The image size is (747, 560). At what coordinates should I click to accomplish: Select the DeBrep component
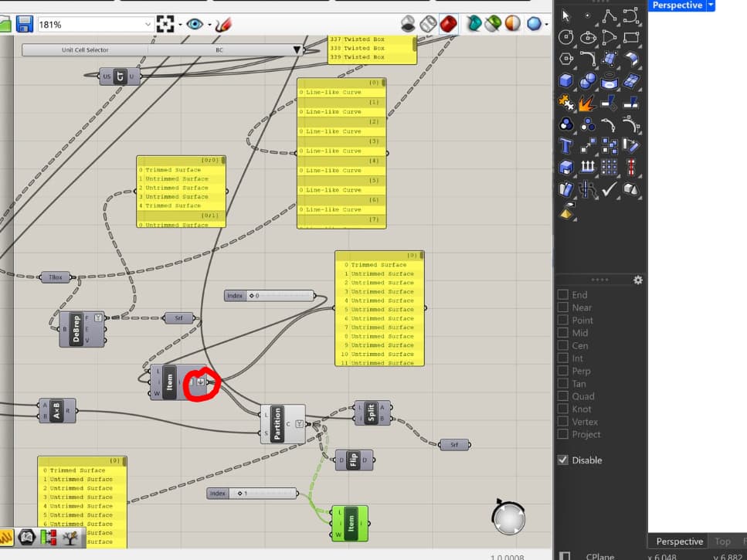tap(82, 329)
